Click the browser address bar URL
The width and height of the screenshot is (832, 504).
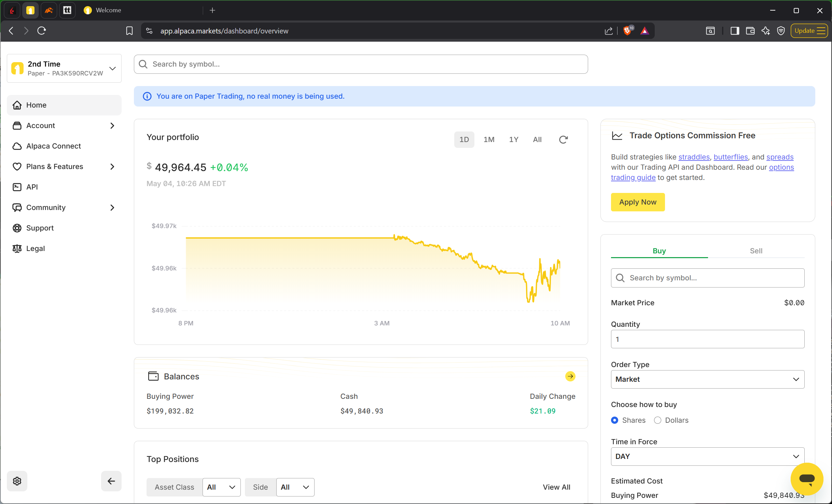point(224,31)
